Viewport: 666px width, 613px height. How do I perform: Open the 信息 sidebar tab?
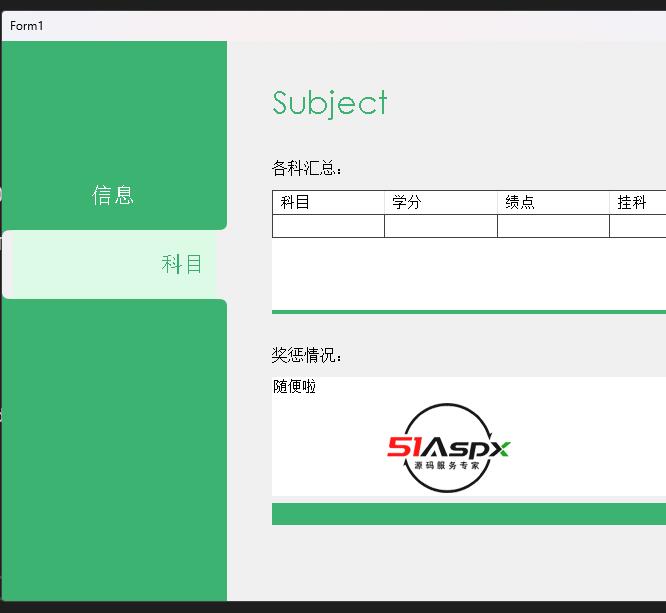tap(113, 195)
